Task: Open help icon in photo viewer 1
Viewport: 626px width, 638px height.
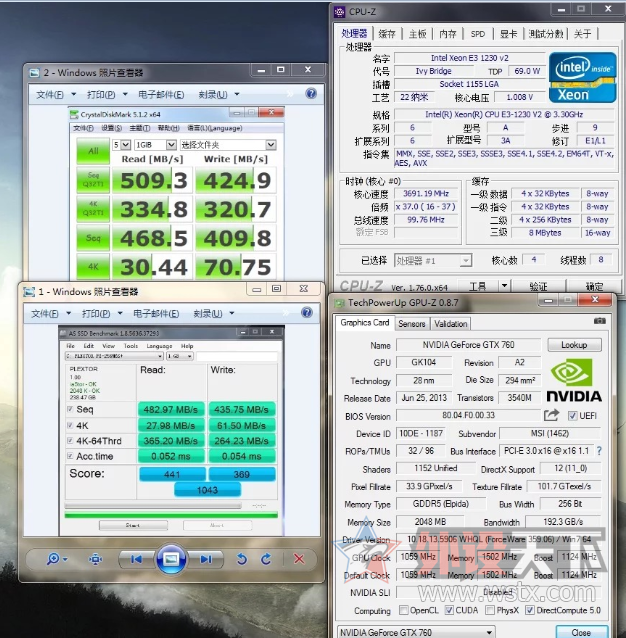Action: pos(307,312)
